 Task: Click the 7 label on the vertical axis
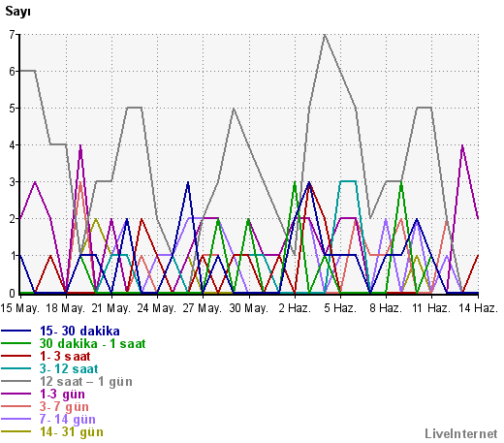click(x=12, y=34)
